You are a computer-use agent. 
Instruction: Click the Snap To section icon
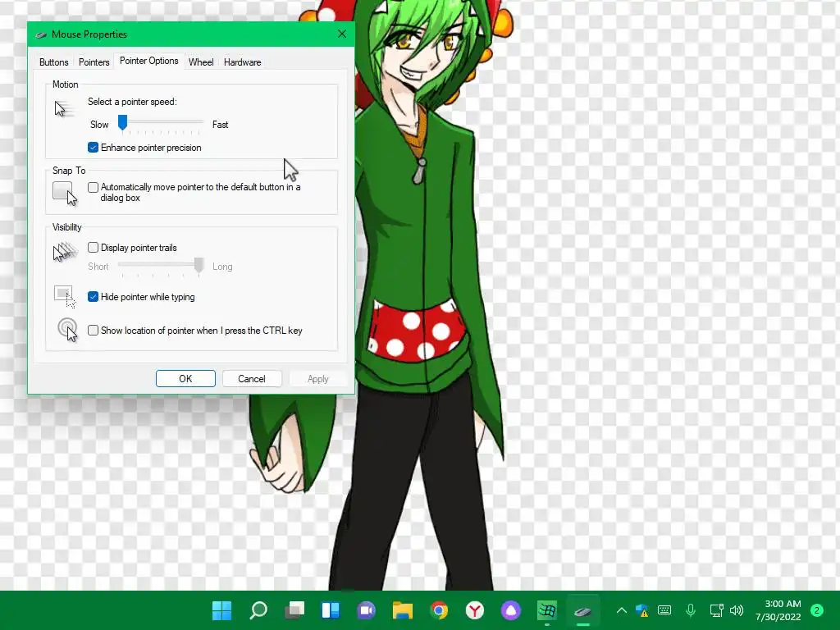65,193
